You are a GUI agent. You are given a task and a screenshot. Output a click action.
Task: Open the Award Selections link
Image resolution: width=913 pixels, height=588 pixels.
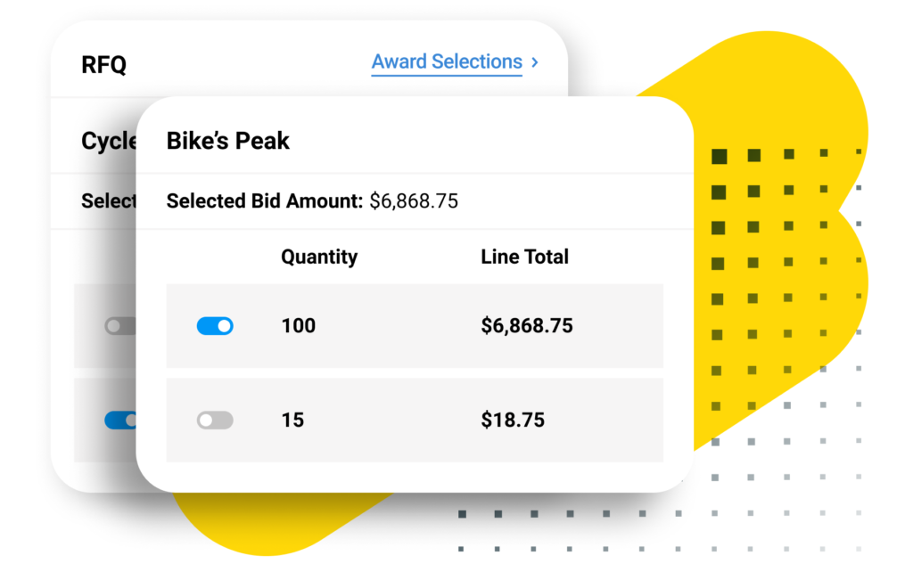(447, 61)
